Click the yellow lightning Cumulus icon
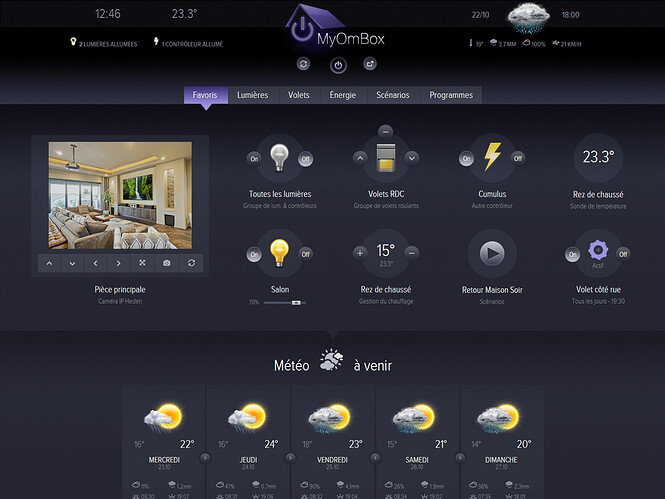Image resolution: width=665 pixels, height=499 pixels. click(492, 157)
